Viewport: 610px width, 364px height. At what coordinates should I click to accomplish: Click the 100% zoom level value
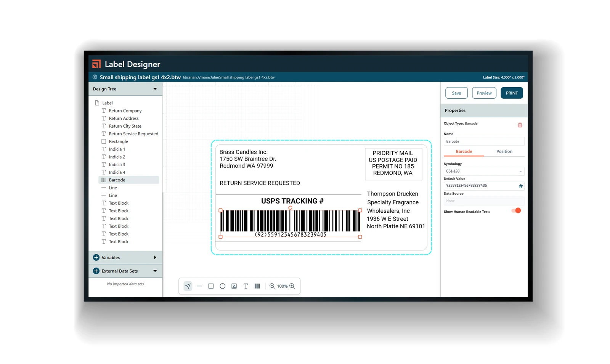coord(282,286)
